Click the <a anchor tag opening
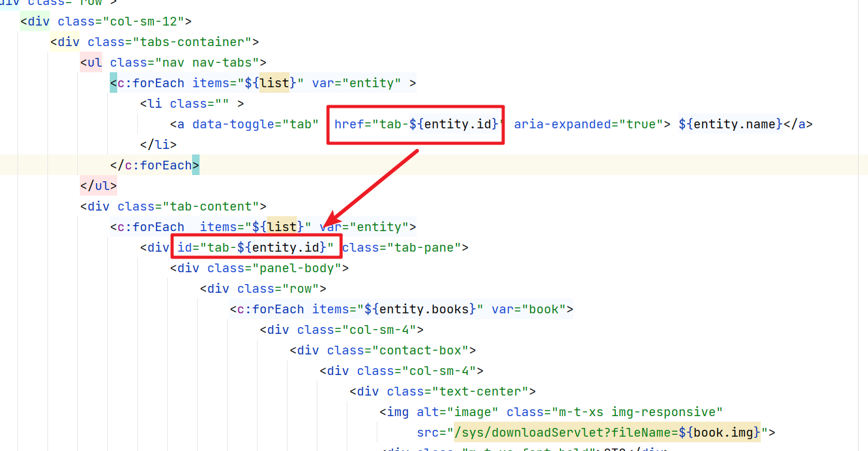This screenshot has width=868, height=451. tap(177, 125)
